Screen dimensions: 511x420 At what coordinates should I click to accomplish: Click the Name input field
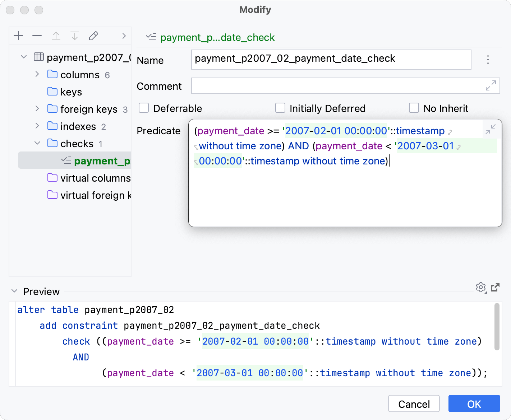click(331, 59)
